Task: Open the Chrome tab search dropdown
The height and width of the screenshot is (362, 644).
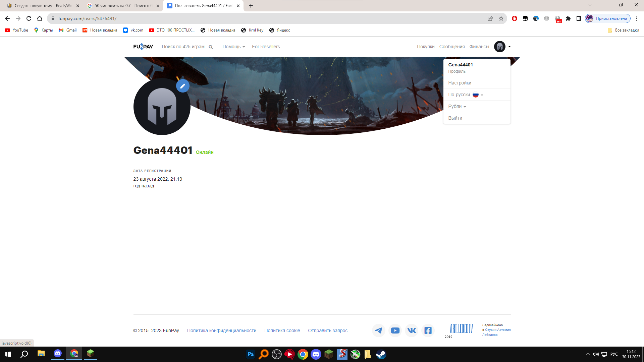Action: 590,5
